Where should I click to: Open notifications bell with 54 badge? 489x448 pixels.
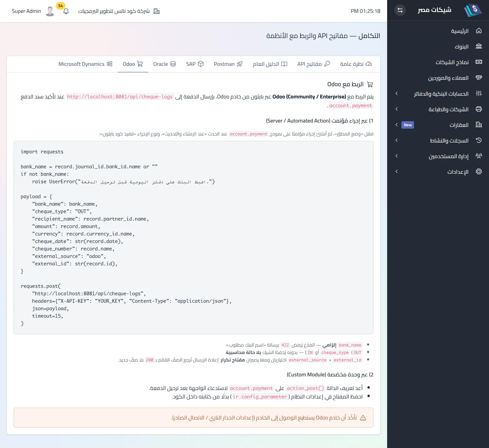[66, 11]
